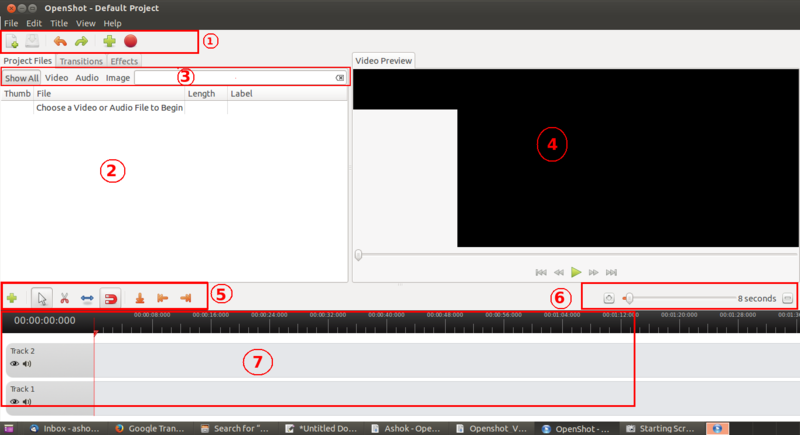The width and height of the screenshot is (800, 435).
Task: Switch to the Effects tab
Action: coord(124,61)
